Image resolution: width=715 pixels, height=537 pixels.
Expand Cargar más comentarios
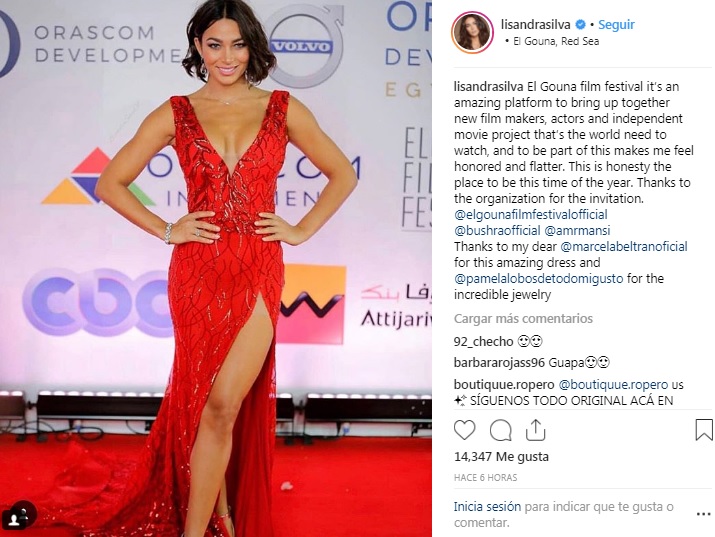[x=523, y=319]
